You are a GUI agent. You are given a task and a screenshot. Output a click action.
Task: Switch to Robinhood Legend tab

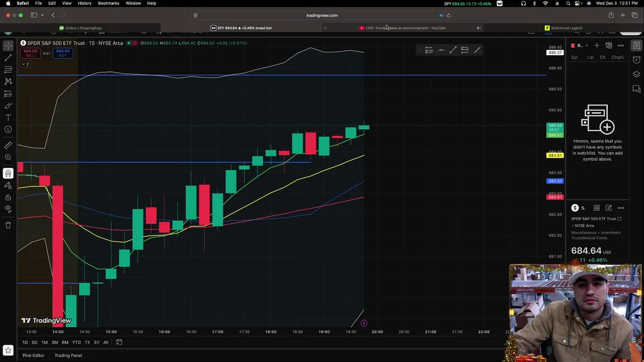click(563, 28)
